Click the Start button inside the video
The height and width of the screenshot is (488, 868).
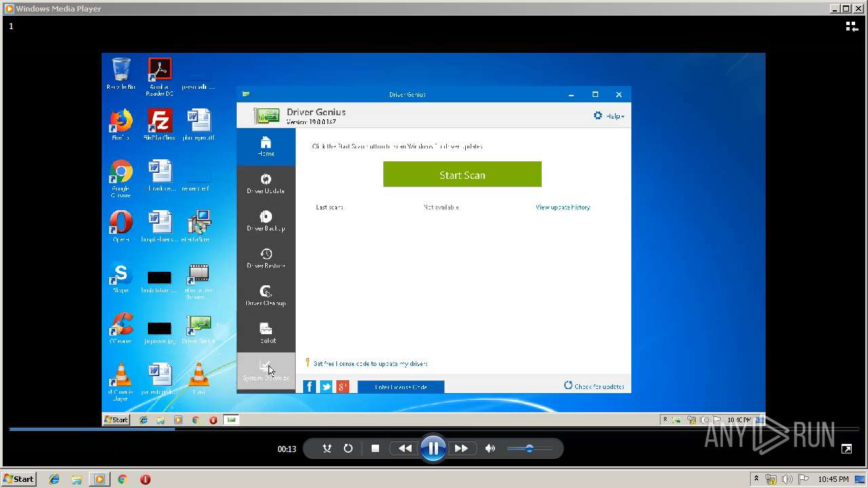pos(117,420)
